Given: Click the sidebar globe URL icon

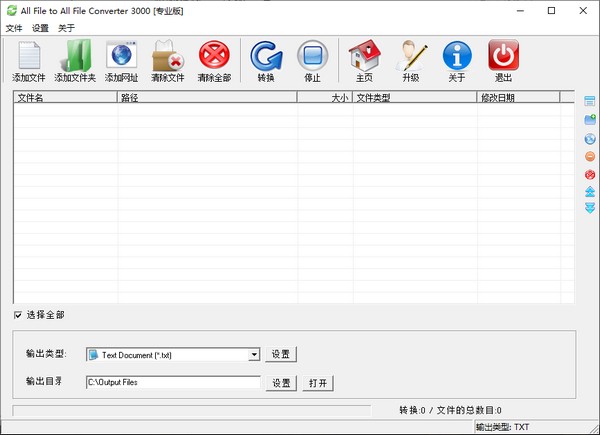Looking at the screenshot, I should pyautogui.click(x=590, y=138).
